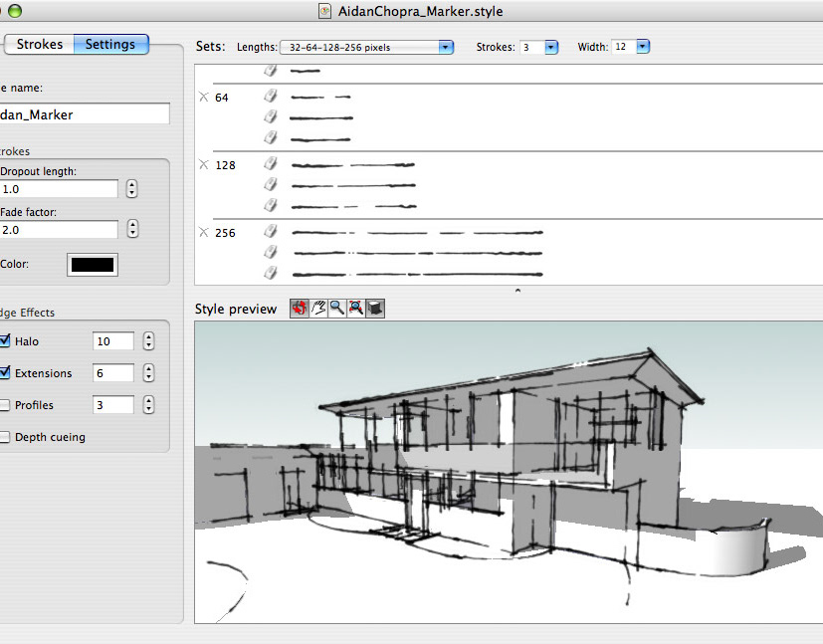The width and height of the screenshot is (823, 644).
Task: Click the Profiles value field
Action: (112, 405)
